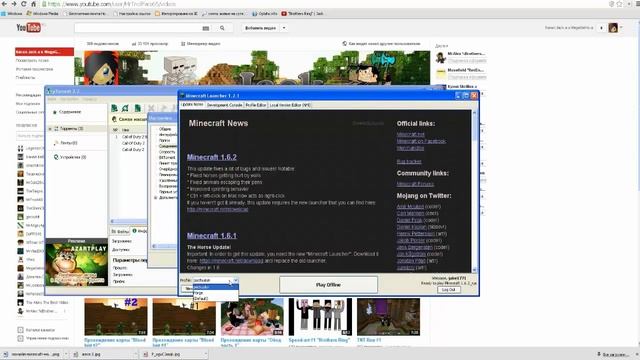Open the picnic Minecraft video thumbnail
640x360 pixels.
[252, 317]
